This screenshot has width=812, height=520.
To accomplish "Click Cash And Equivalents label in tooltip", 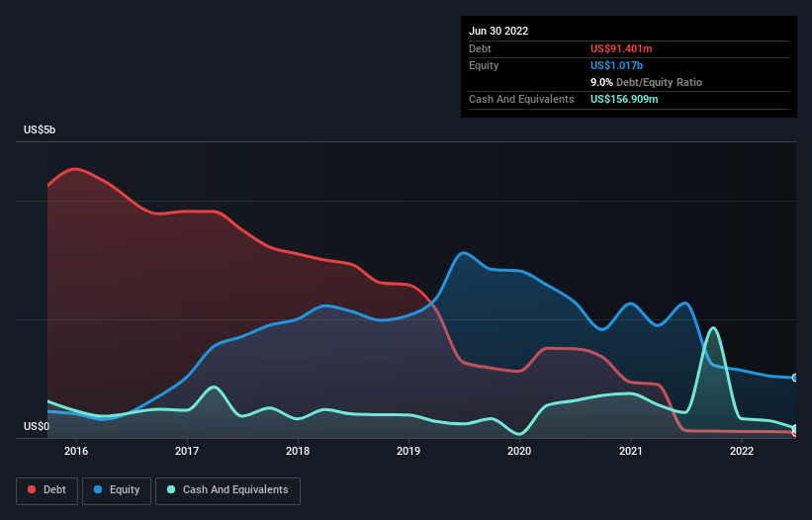I will pyautogui.click(x=521, y=99).
